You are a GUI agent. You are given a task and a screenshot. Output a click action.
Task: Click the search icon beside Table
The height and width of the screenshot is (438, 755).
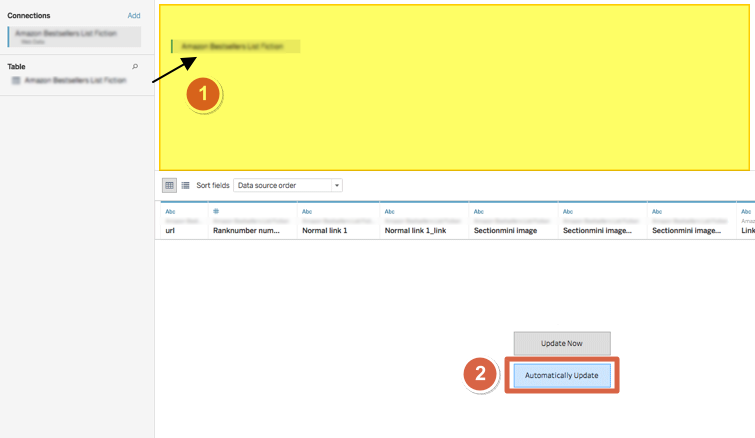[x=135, y=66]
